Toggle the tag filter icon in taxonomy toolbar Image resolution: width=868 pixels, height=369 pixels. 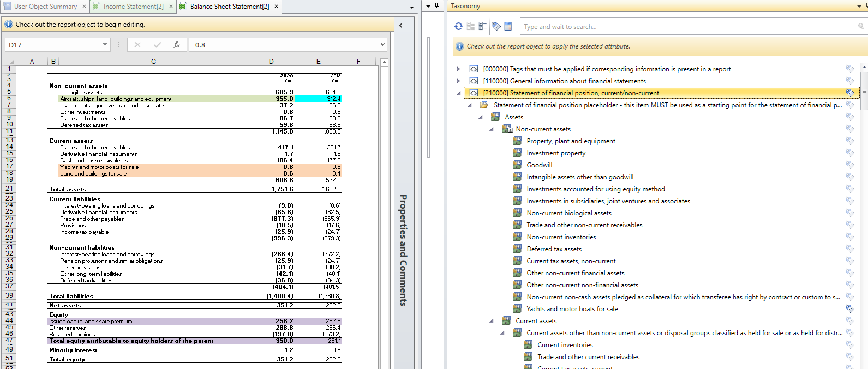point(496,26)
